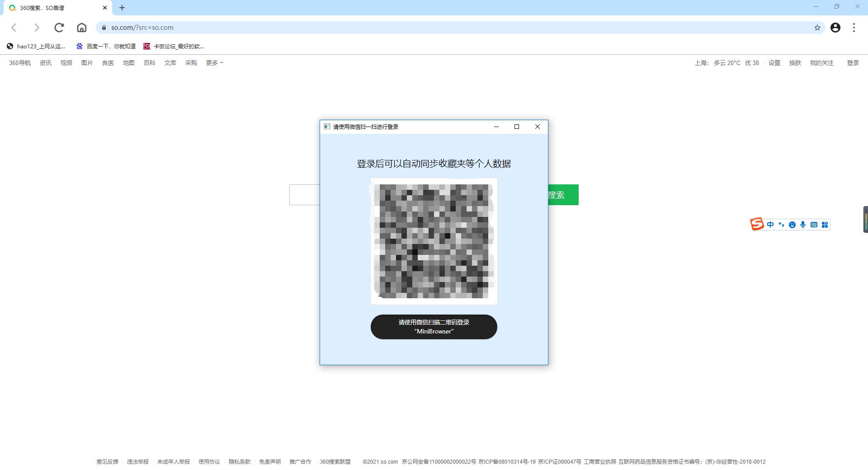
Task: Toggle Chinese/English mode in Sogou bar
Action: coord(770,225)
